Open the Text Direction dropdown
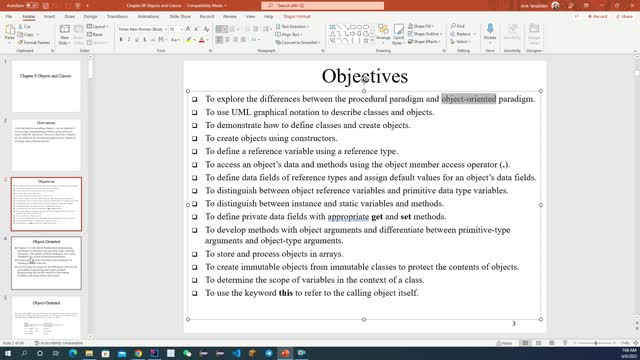The width and height of the screenshot is (640, 360). point(292,27)
